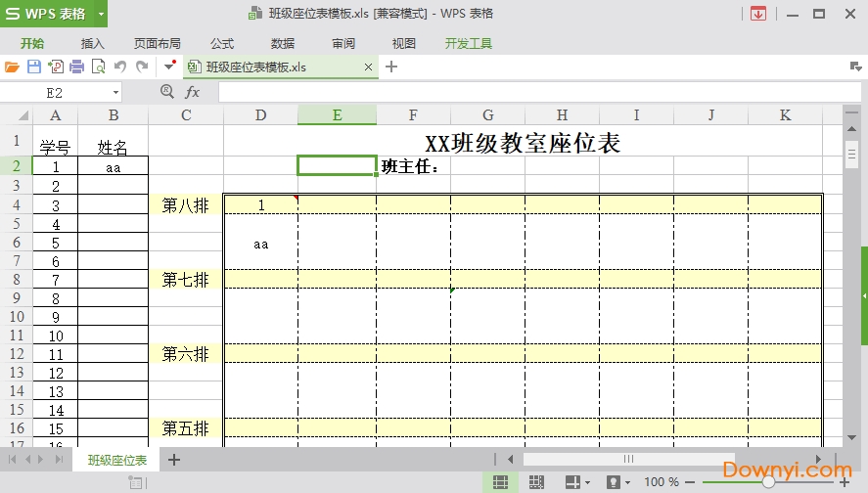Open the 开始 ribbon tab
This screenshot has height=493, width=868.
tap(32, 43)
